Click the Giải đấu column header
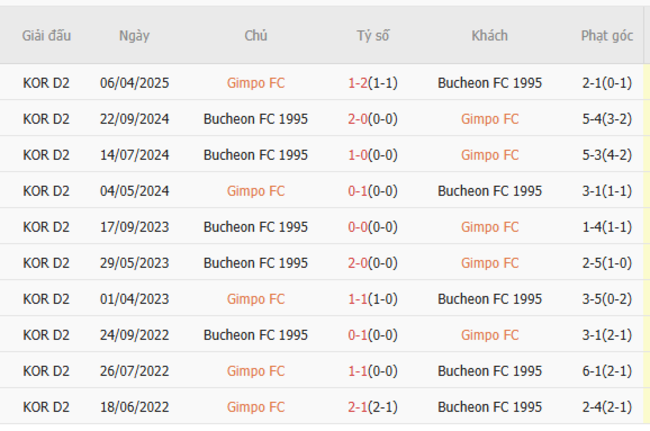Image resolution: width=650 pixels, height=431 pixels. tap(47, 35)
